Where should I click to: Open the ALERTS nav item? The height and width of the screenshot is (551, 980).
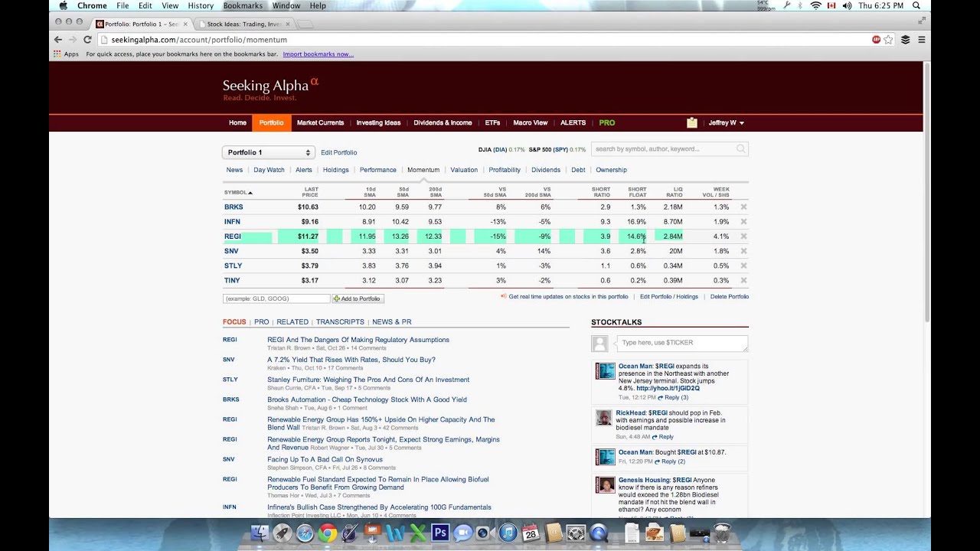[573, 122]
